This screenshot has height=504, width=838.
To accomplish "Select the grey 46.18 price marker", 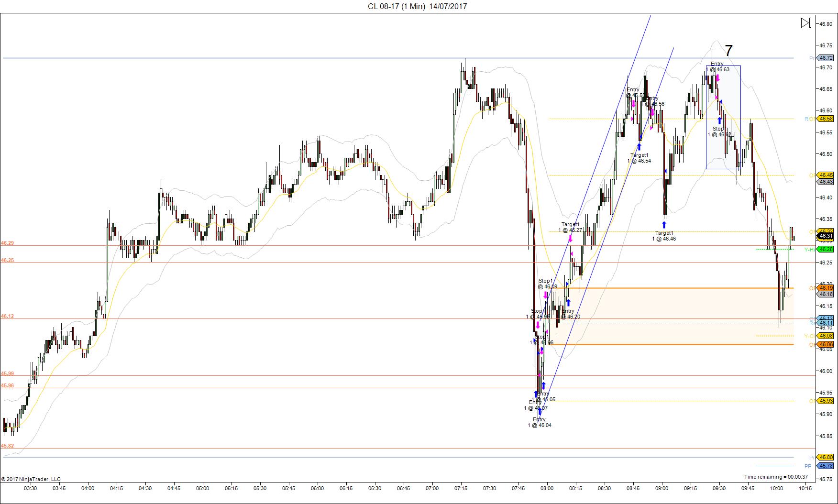I will [x=826, y=295].
